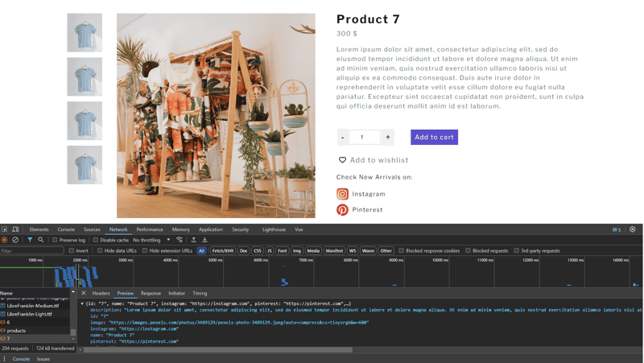Image resolution: width=644 pixels, height=363 pixels.
Task: Check Hide extension URLs
Action: tap(145, 250)
